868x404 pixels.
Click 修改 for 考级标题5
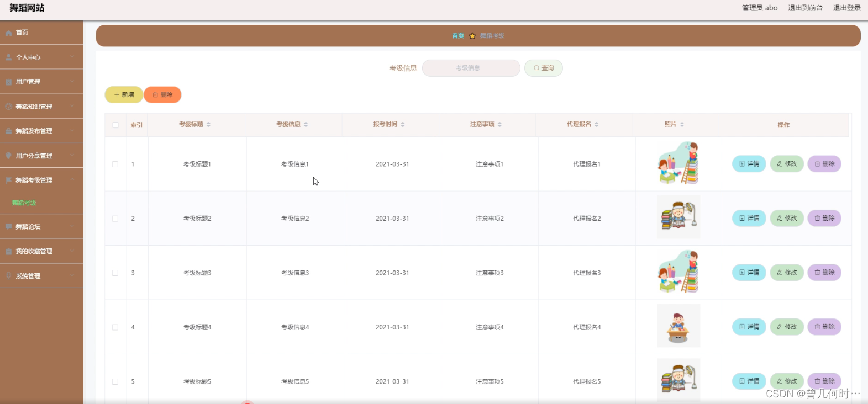pyautogui.click(x=787, y=381)
